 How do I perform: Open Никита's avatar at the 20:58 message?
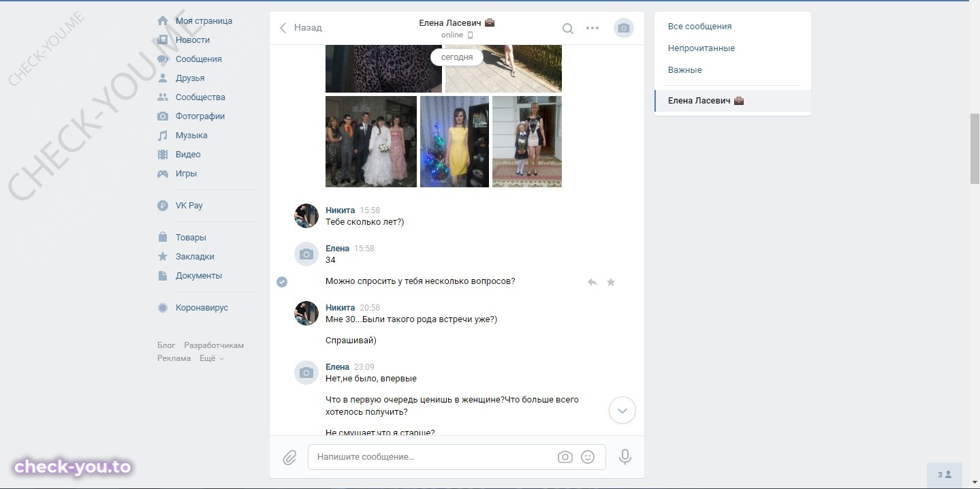(x=306, y=313)
